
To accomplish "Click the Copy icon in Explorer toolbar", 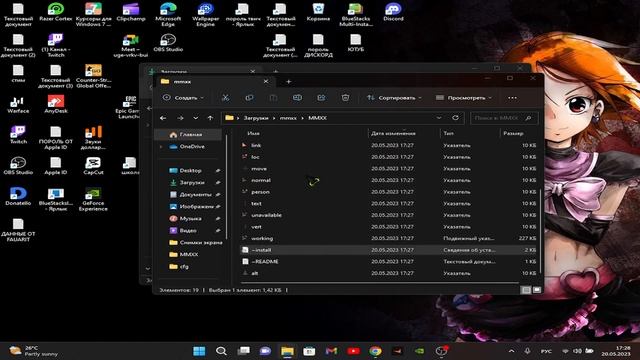I will [x=249, y=98].
